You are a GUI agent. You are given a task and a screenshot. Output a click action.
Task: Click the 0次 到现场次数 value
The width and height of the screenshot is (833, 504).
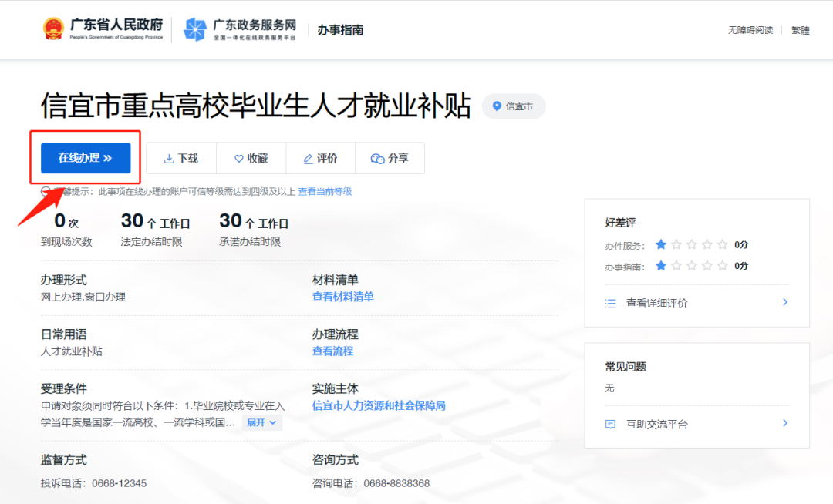pos(66,221)
